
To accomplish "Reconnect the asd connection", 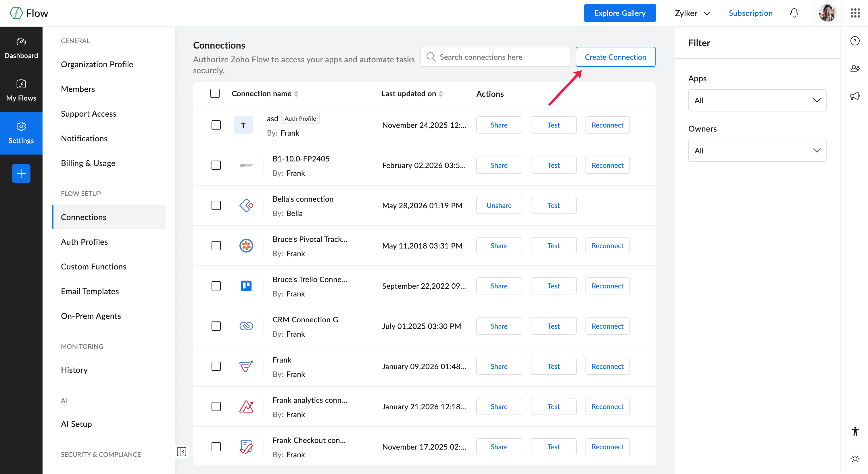I will coord(608,125).
